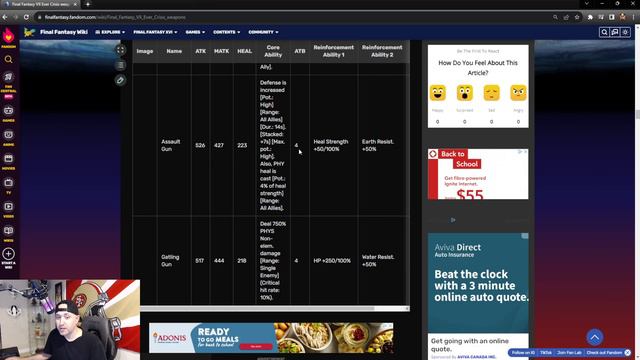The height and width of the screenshot is (360, 640).
Task: Open Fandom sidebar search
Action: [x=9, y=60]
